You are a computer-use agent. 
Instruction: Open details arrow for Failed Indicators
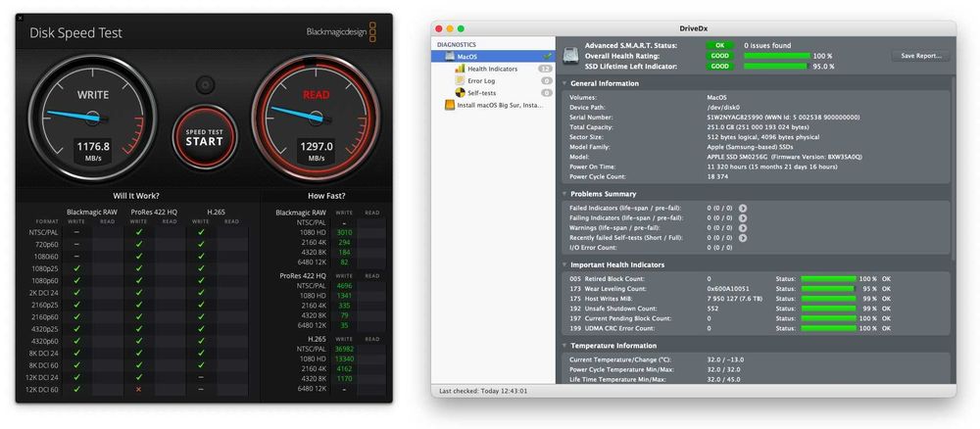(743, 208)
